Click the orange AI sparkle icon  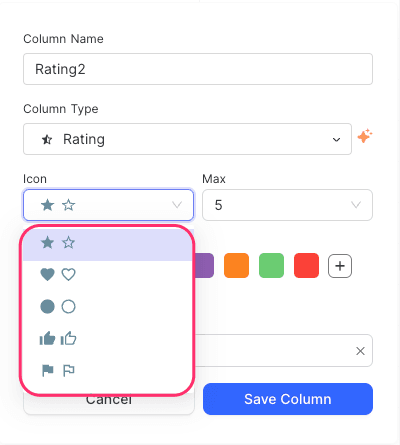click(365, 136)
